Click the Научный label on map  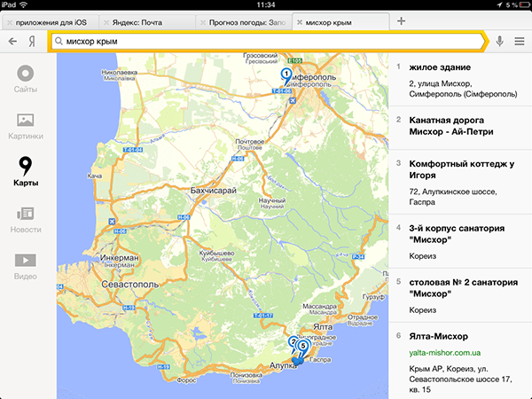(x=272, y=200)
